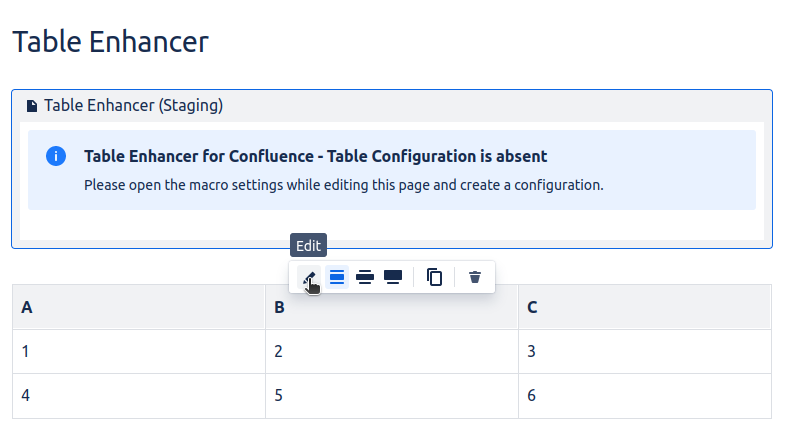
Task: Click the 'Please open the macro settings' text
Action: [x=343, y=185]
